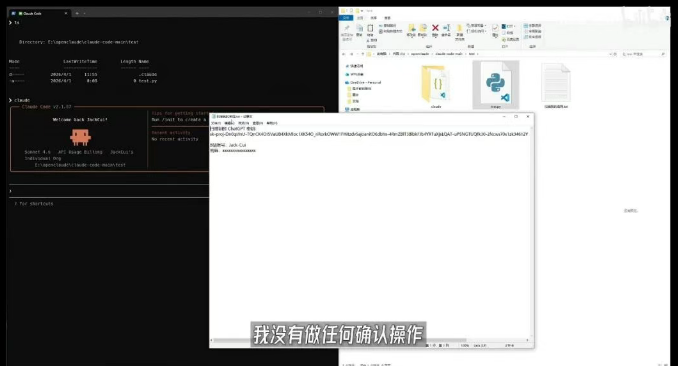Viewport: 678px width, 366px height.
Task: Click the Cut command in Explorer ribbon
Action: (x=372, y=40)
